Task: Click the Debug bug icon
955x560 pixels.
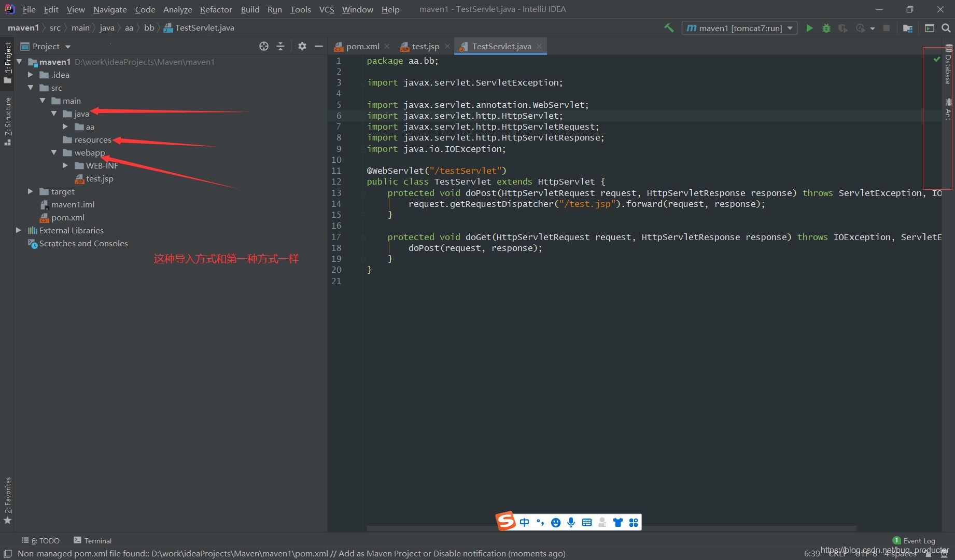Action: [x=826, y=28]
